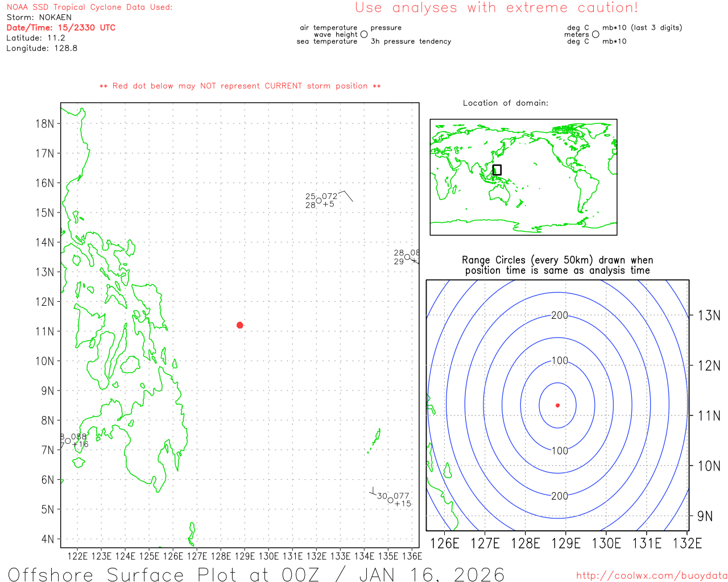Click the 'sea temperature' legend label

click(x=327, y=41)
